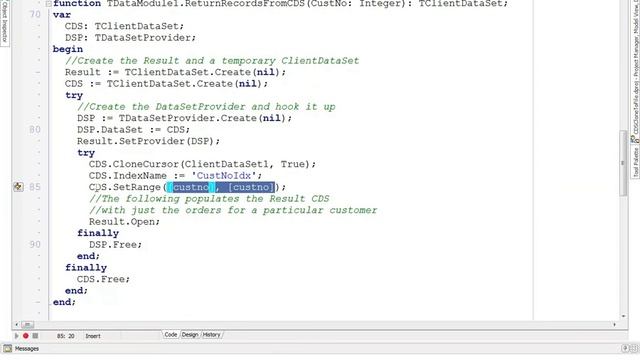The image size is (640, 360).
Task: Click the cursor position 85: 20 indicator
Action: [66, 336]
